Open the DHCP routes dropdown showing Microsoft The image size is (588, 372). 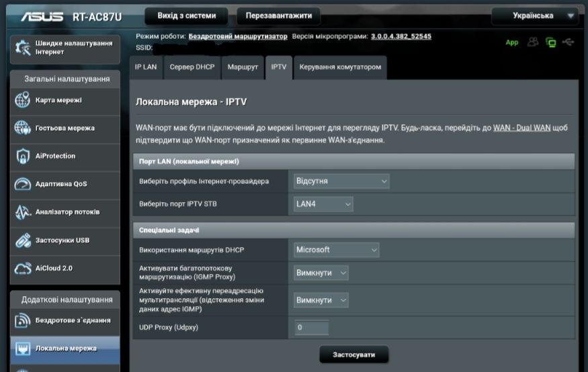click(x=337, y=250)
